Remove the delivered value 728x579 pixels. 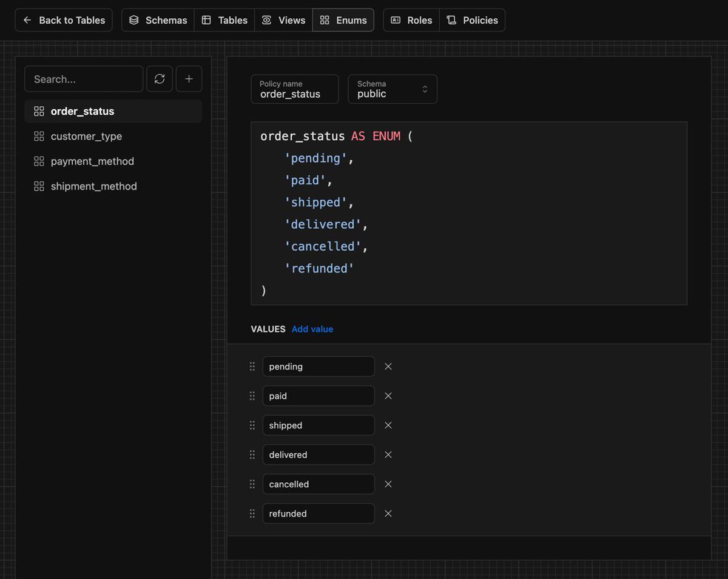tap(388, 455)
